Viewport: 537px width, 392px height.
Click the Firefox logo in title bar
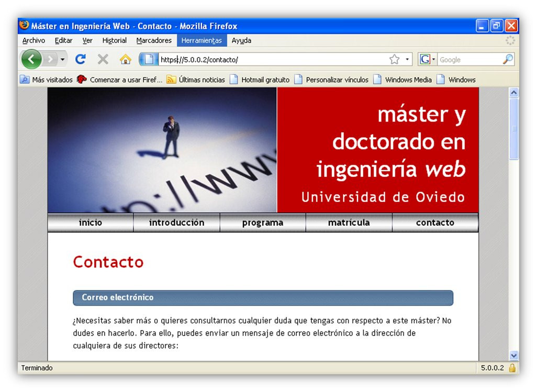24,25
